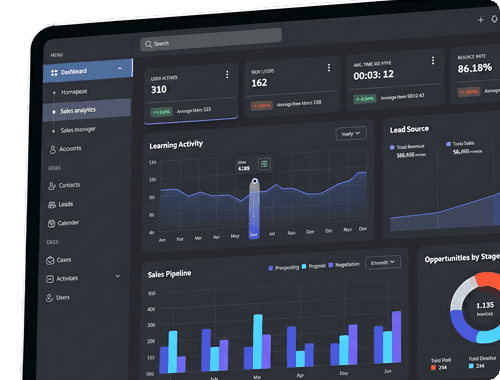This screenshot has width=500, height=380.
Task: Click the 1.135 Invoices donut center
Action: click(485, 309)
